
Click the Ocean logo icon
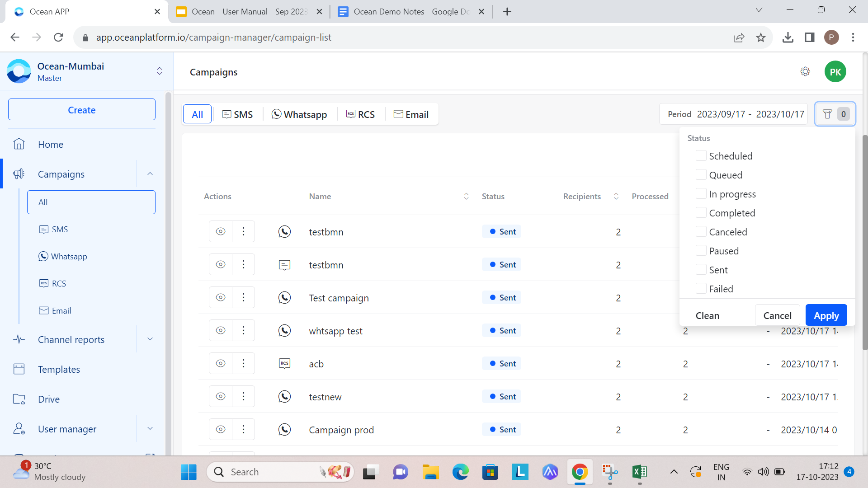(x=19, y=71)
